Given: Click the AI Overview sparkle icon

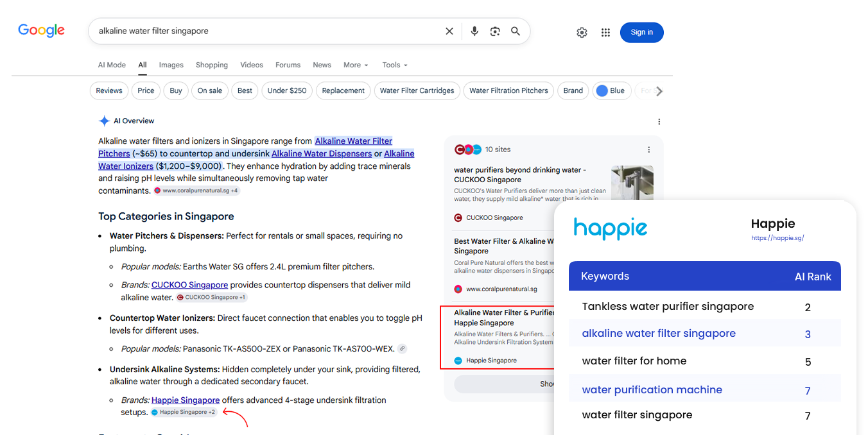Looking at the screenshot, I should 104,121.
